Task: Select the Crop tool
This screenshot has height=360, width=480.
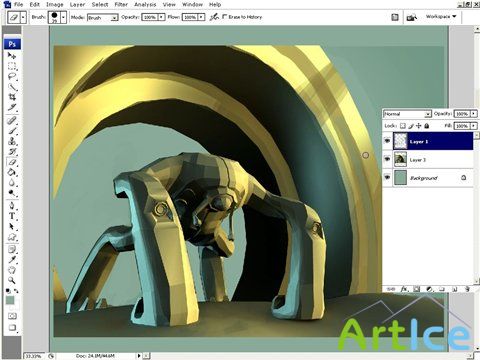Action: 12,97
